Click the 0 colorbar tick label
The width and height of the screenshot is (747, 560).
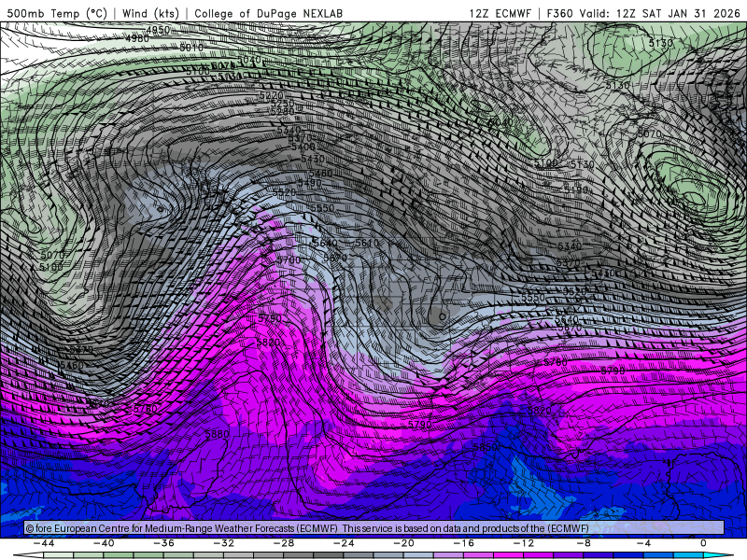[704, 543]
